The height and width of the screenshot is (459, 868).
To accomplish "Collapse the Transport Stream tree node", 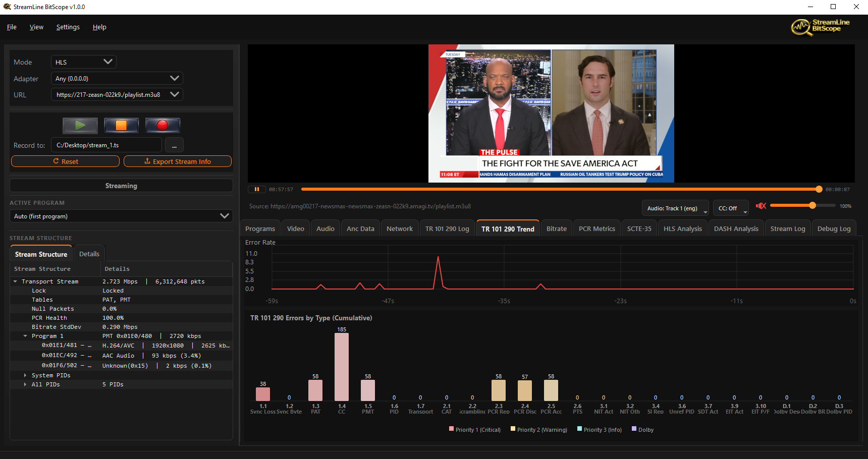I will [15, 281].
